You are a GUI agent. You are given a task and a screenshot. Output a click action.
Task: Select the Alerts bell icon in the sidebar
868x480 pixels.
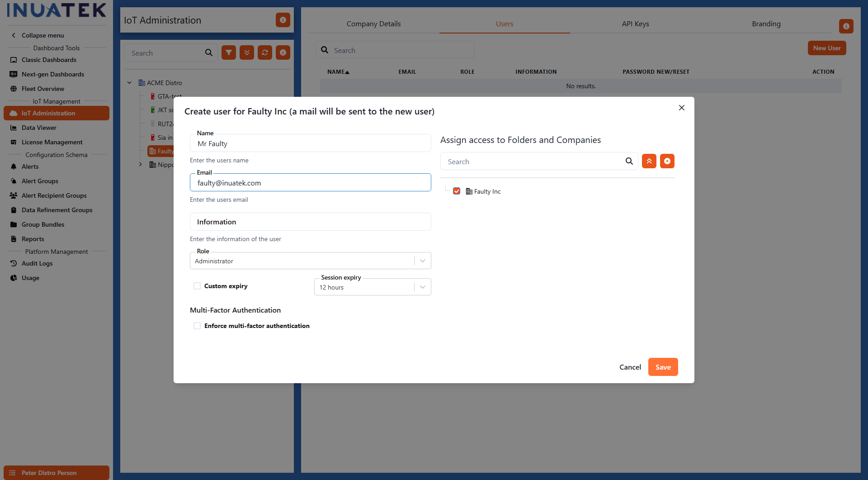(x=14, y=166)
